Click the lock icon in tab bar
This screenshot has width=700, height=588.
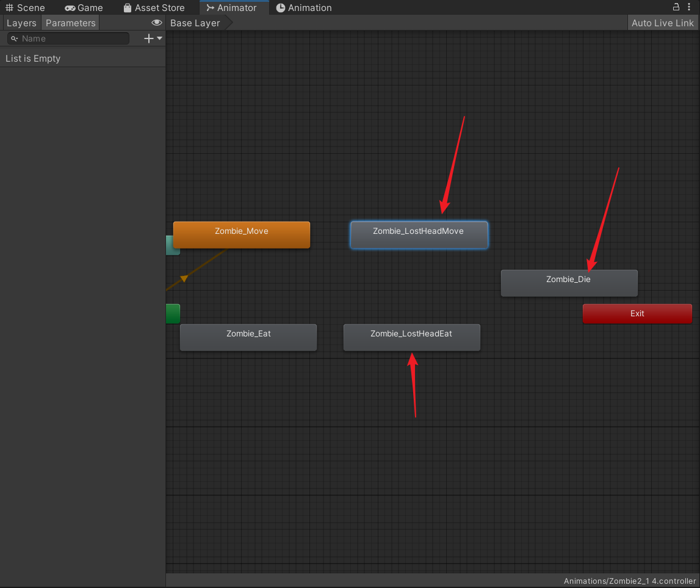pyautogui.click(x=676, y=7)
